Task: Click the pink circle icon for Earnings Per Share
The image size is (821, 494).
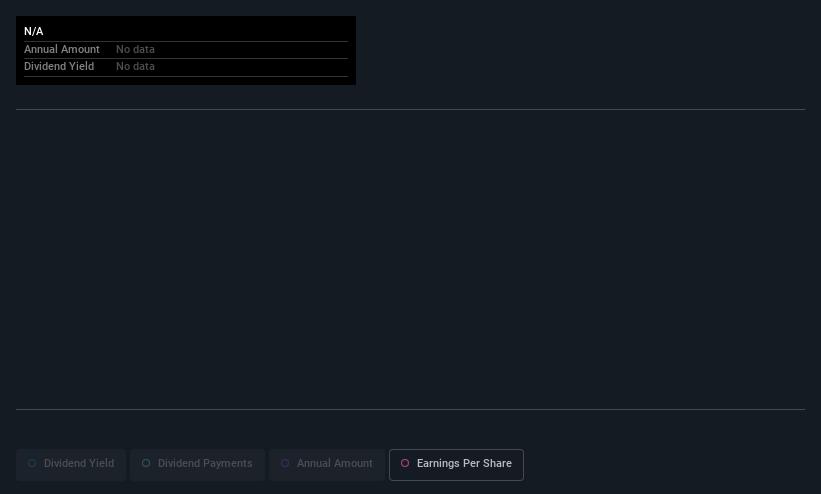Action: tap(405, 463)
